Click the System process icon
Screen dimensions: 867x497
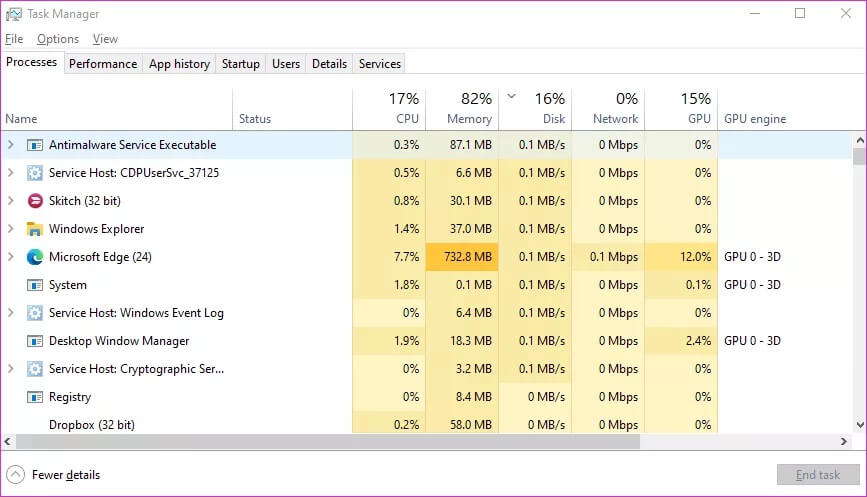tap(35, 285)
